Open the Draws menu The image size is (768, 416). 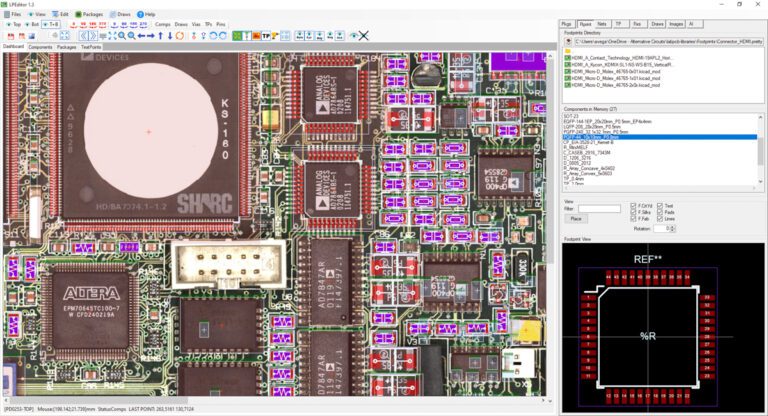(120, 14)
